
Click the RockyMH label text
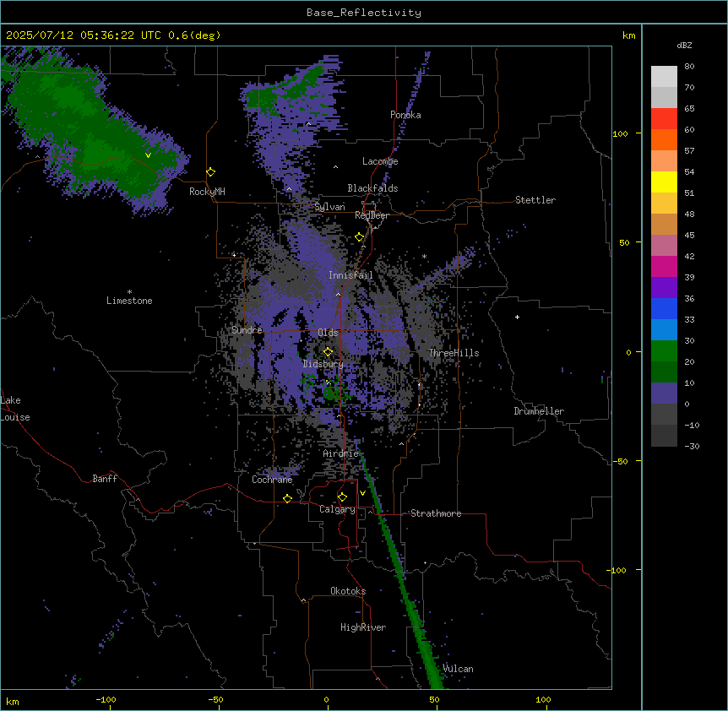click(x=207, y=192)
